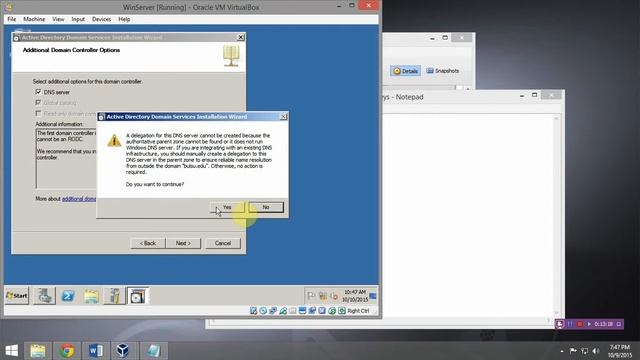Click inside the Notepad text area
This screenshot has width=640, height=360.
point(467,216)
